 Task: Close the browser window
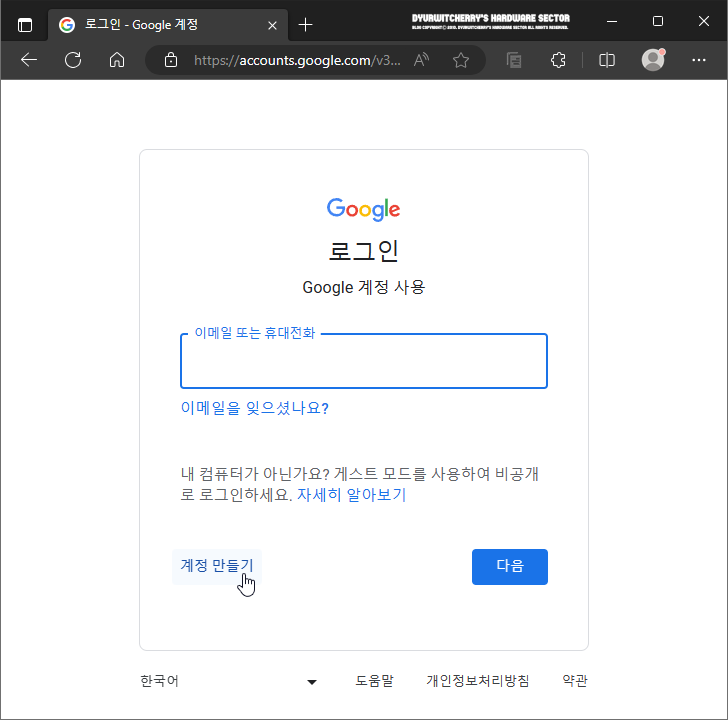pos(703,21)
